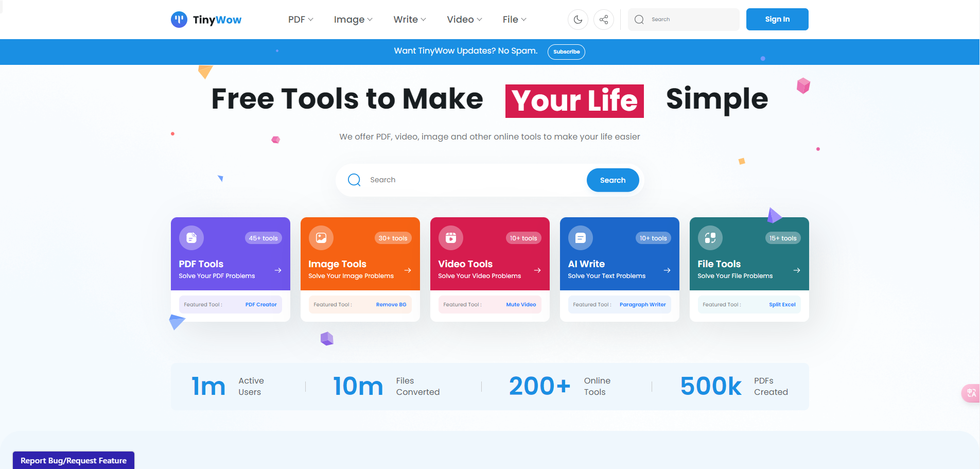Image resolution: width=980 pixels, height=469 pixels.
Task: Click the '1m' Active Users statistic
Action: 208,386
